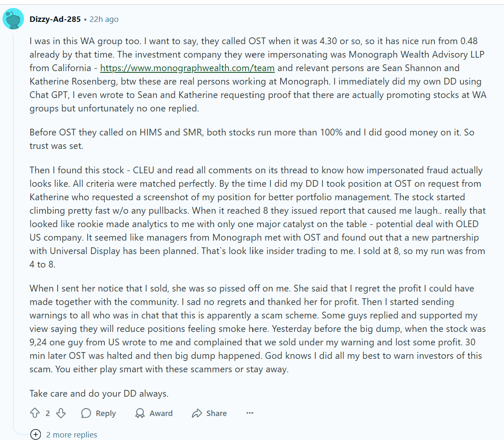Image resolution: width=504 pixels, height=440 pixels.
Task: Collapse the comment using the thread line
Action: [13, 210]
